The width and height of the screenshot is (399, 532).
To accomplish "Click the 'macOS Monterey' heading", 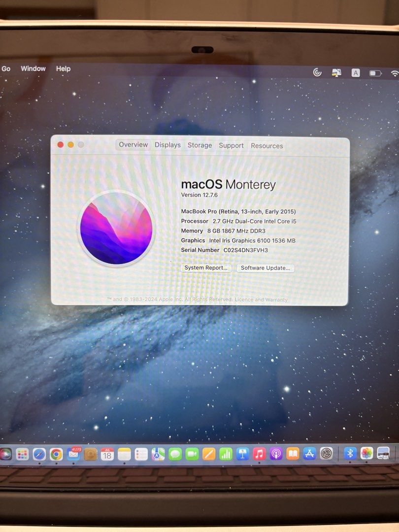I will pyautogui.click(x=229, y=185).
